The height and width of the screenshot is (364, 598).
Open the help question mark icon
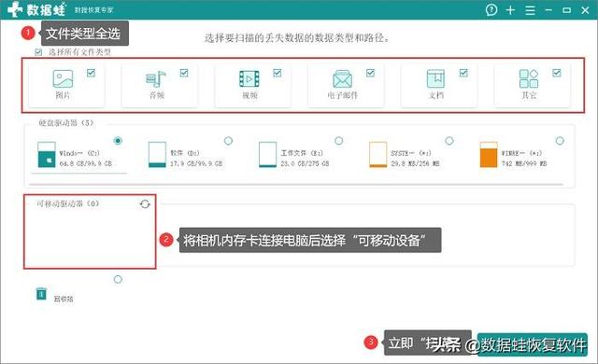pos(491,10)
